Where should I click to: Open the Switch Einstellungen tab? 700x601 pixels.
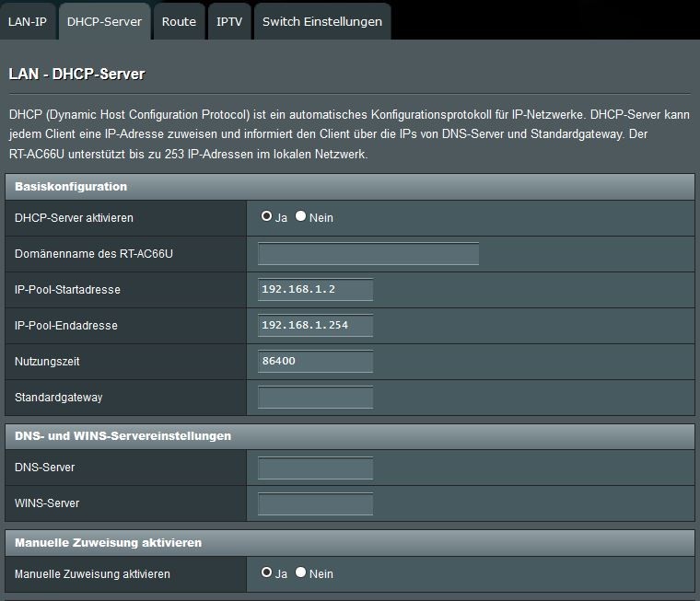(x=322, y=21)
